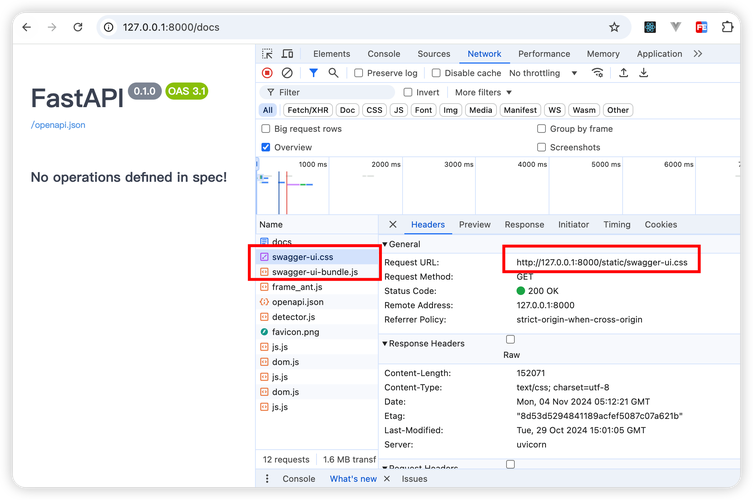Toggle the network filter funnel icon
This screenshot has height=500, width=753.
[314, 73]
